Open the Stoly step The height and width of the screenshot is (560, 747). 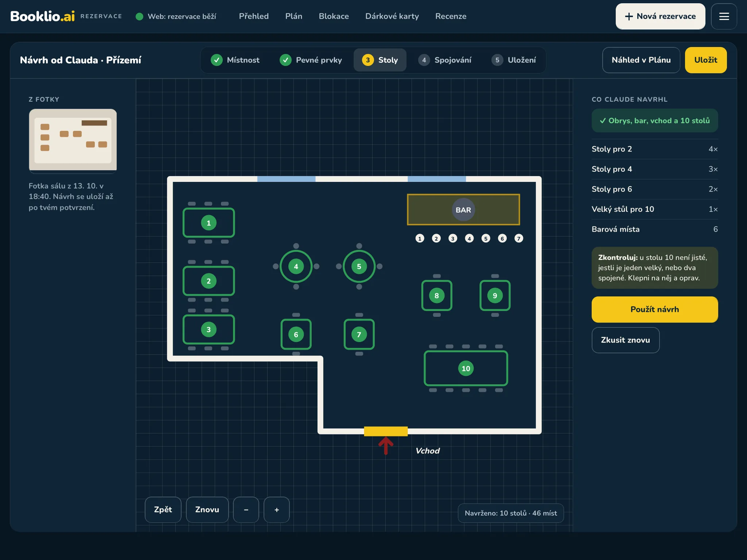[x=380, y=60]
